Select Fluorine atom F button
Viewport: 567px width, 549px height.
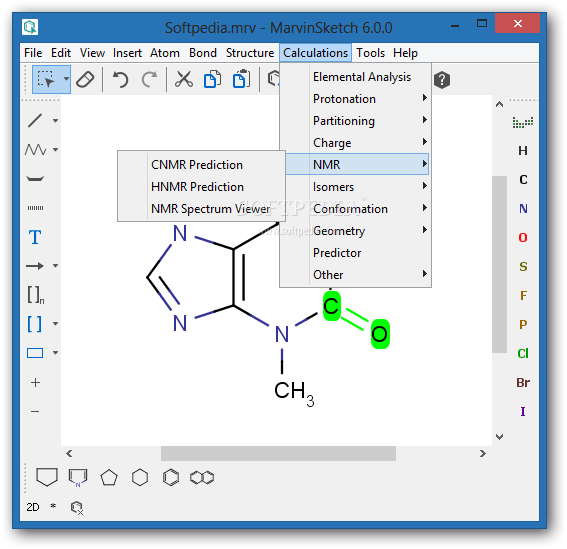[523, 295]
